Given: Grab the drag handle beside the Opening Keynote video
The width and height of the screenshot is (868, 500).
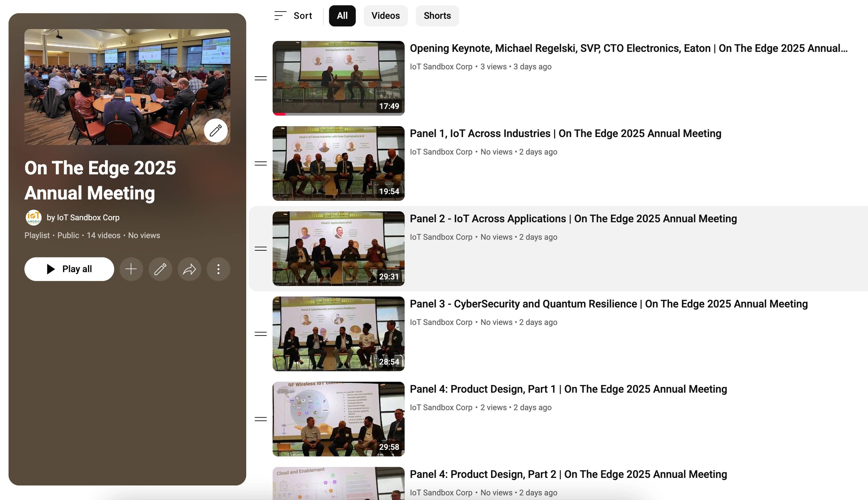Looking at the screenshot, I should 260,78.
